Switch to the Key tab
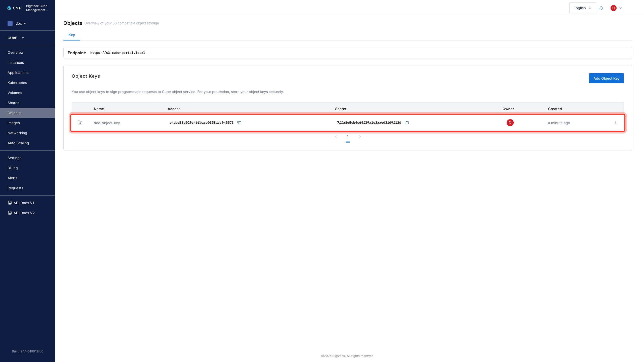 (72, 35)
